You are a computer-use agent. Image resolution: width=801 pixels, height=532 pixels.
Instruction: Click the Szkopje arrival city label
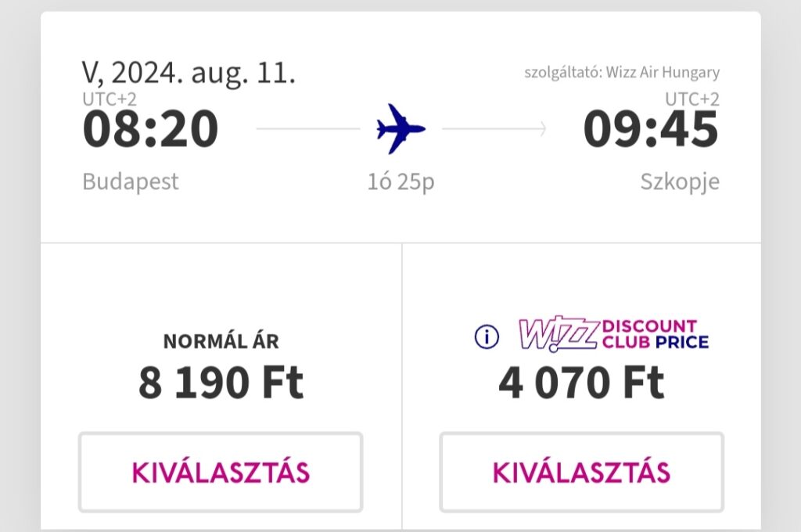tap(680, 182)
